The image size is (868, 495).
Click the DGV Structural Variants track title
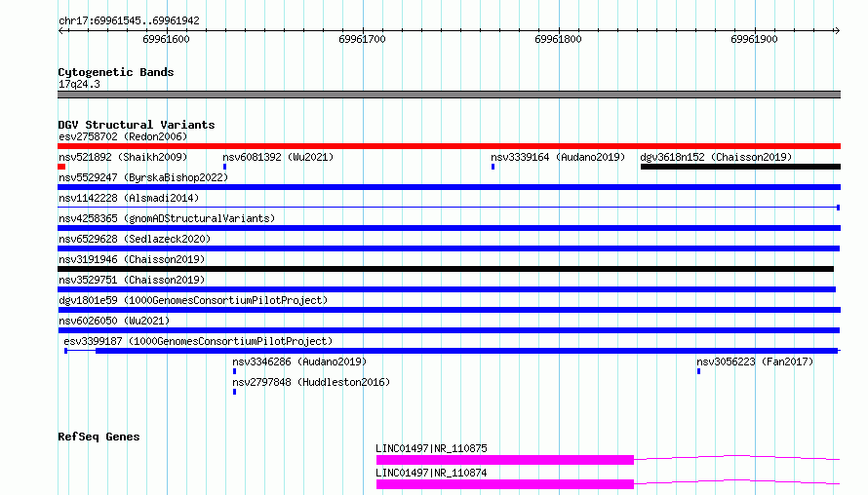tap(137, 125)
